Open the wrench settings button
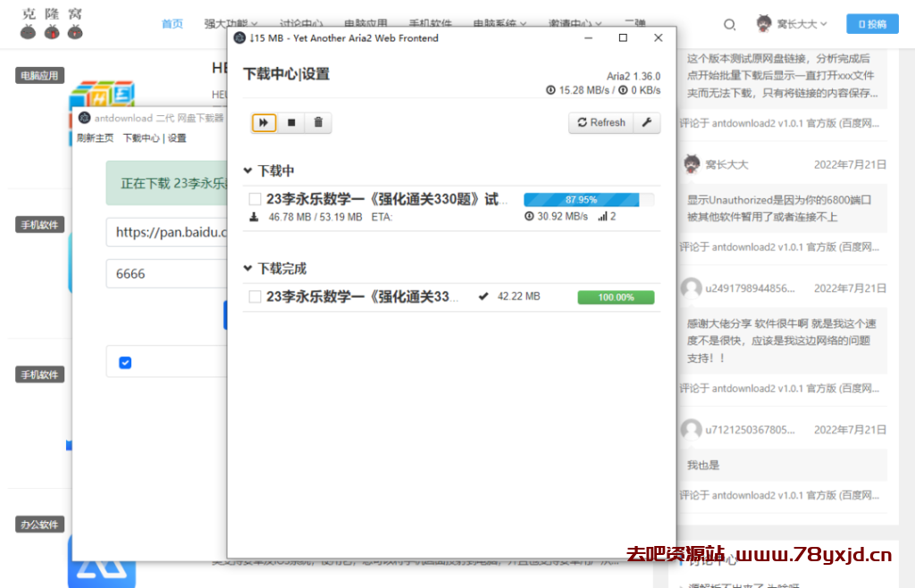This screenshot has height=588, width=915. 647,122
